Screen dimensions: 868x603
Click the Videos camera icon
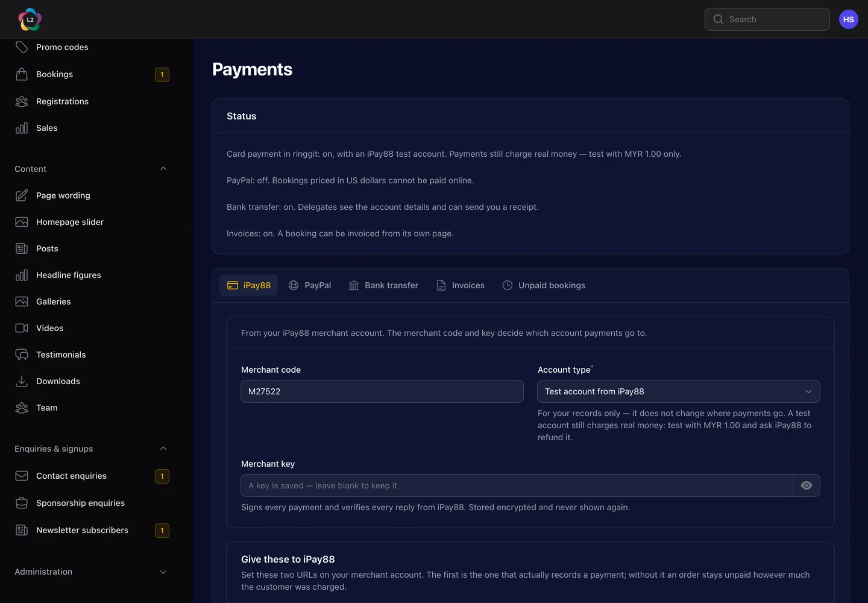pyautogui.click(x=22, y=328)
